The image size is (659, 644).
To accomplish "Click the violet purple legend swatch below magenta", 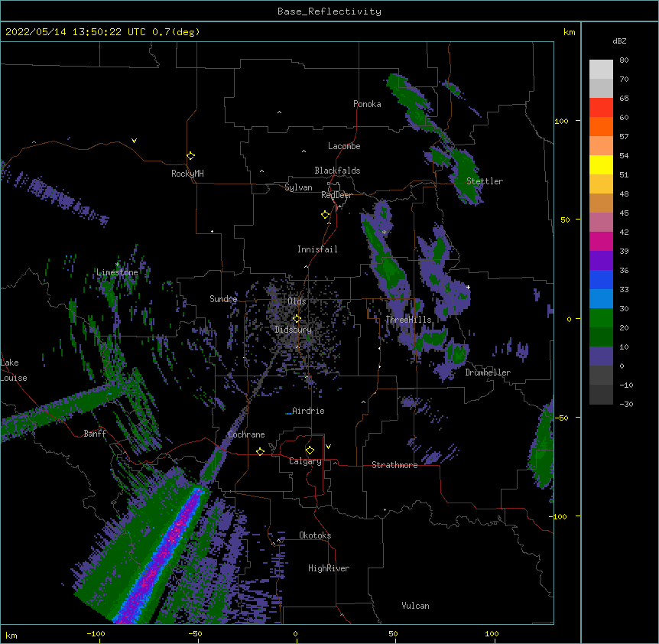I will pyautogui.click(x=601, y=260).
